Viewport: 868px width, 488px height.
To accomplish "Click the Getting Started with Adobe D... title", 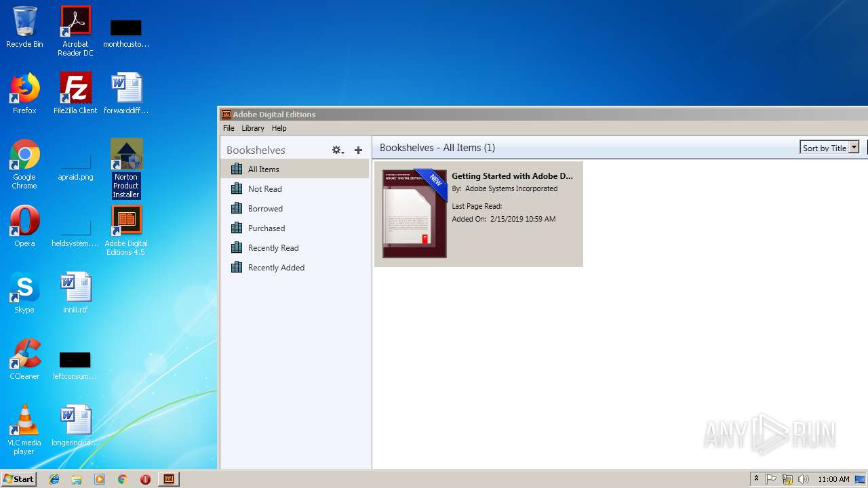I will pyautogui.click(x=512, y=176).
